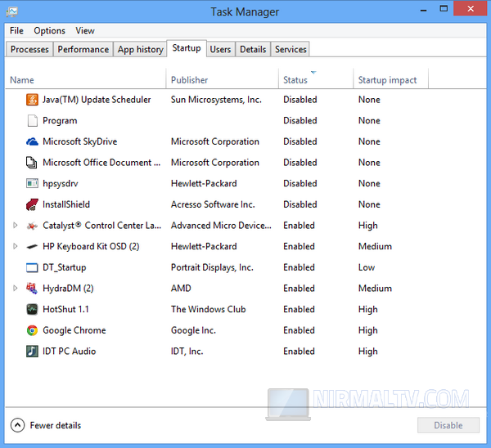
Task: Click the IDT PC Audio icon
Action: coord(32,352)
